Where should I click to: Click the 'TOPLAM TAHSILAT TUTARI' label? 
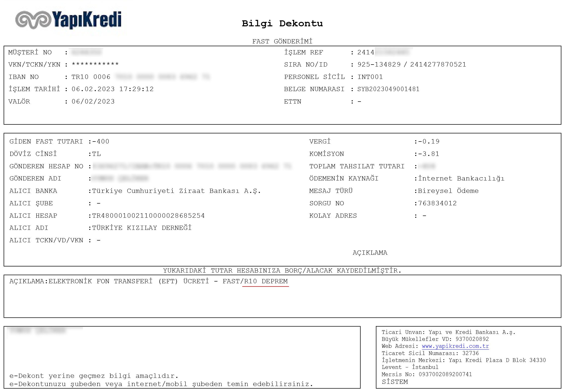tap(357, 166)
